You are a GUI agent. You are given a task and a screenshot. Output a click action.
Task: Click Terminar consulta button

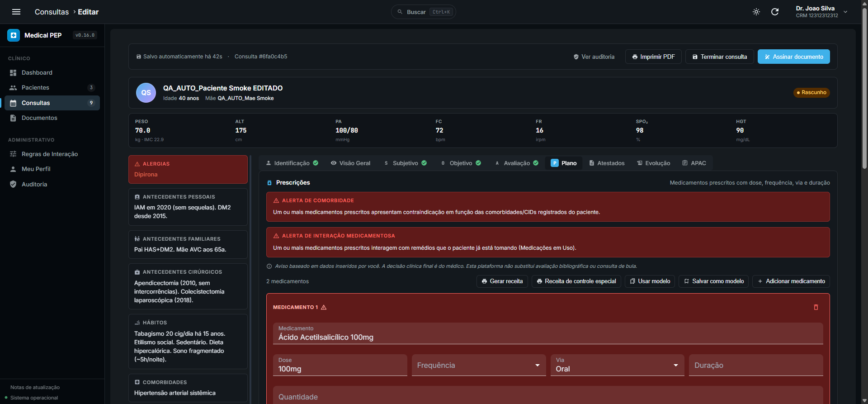pos(719,57)
